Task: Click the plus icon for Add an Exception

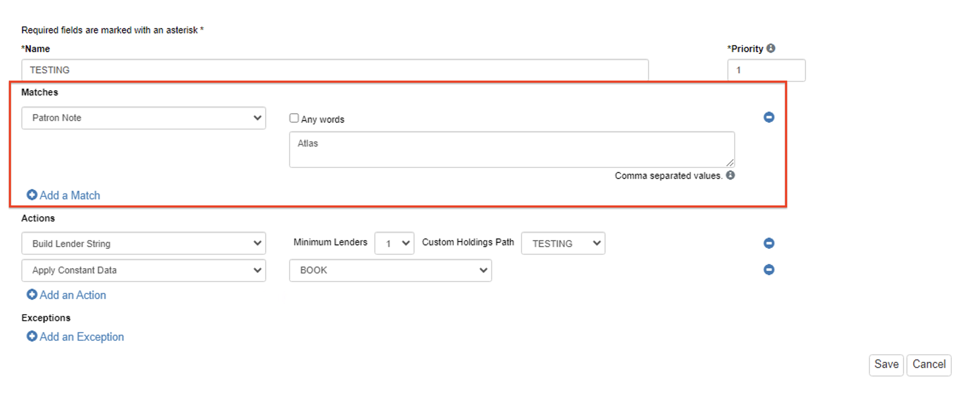Action: 32,336
